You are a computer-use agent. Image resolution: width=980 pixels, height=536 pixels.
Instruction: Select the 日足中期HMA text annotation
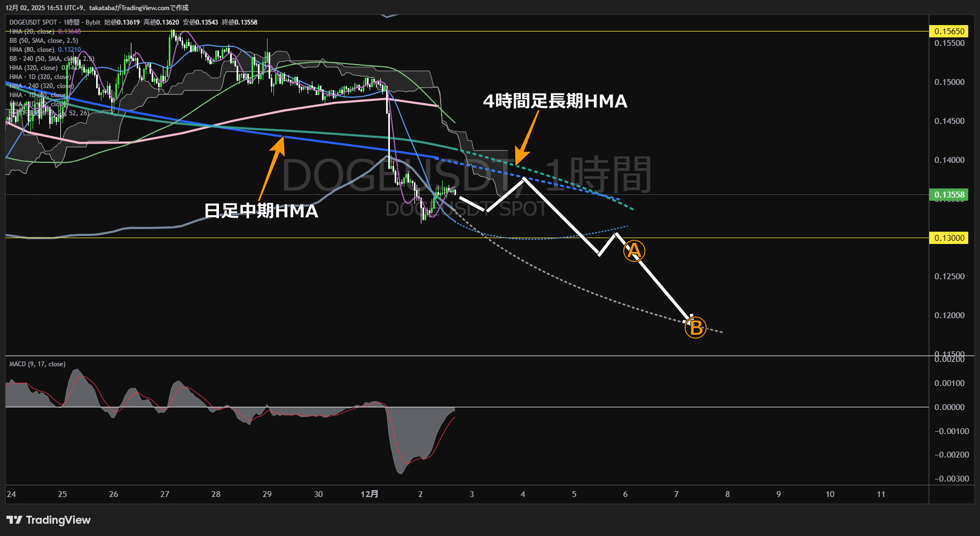pyautogui.click(x=261, y=211)
